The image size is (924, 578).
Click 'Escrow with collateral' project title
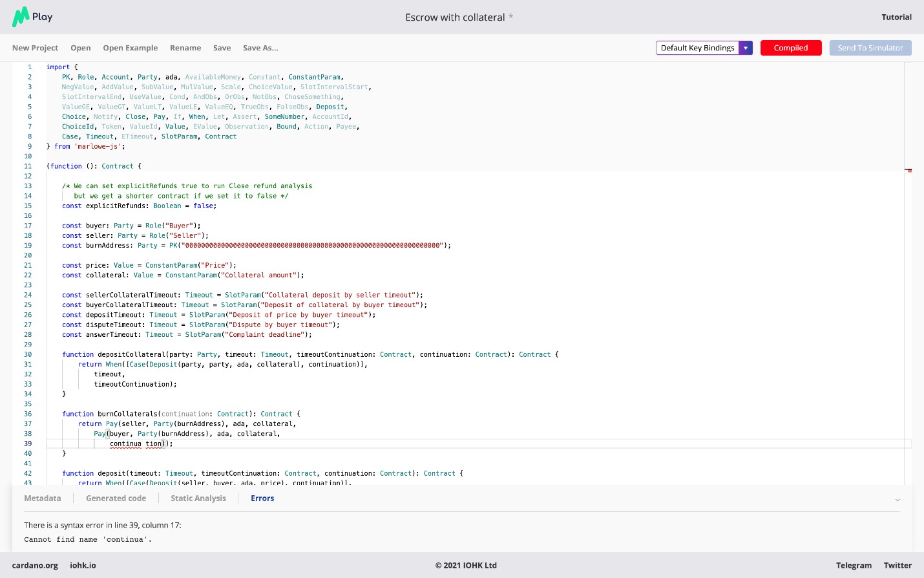point(455,17)
